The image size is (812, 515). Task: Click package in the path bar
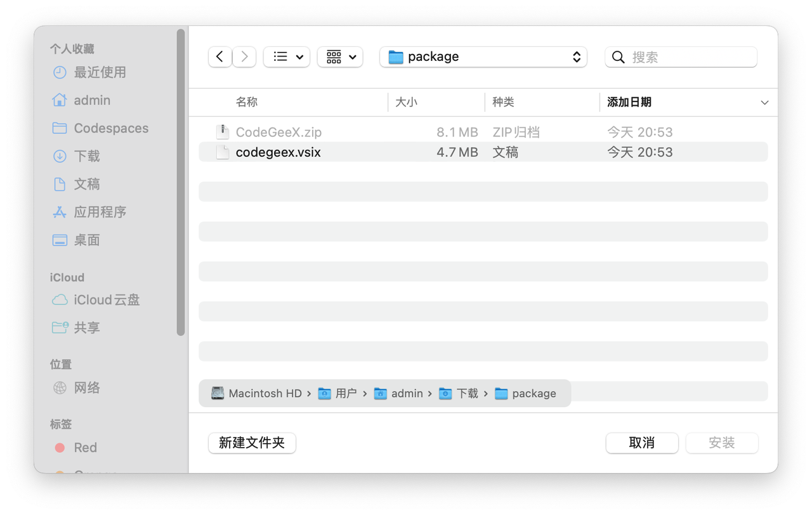click(525, 393)
